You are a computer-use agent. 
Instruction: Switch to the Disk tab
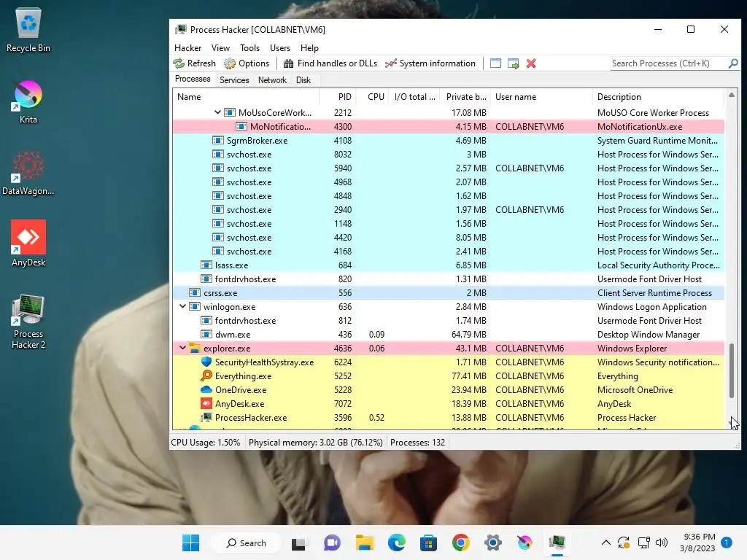click(303, 80)
